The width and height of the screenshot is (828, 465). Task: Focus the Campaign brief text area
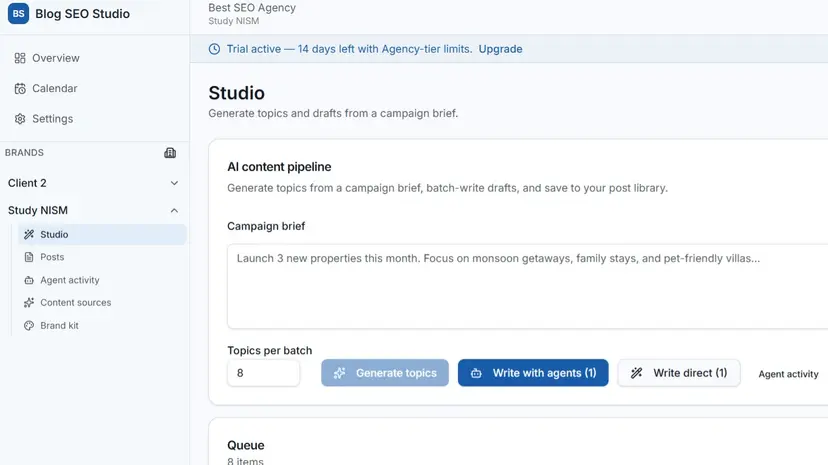pos(528,286)
